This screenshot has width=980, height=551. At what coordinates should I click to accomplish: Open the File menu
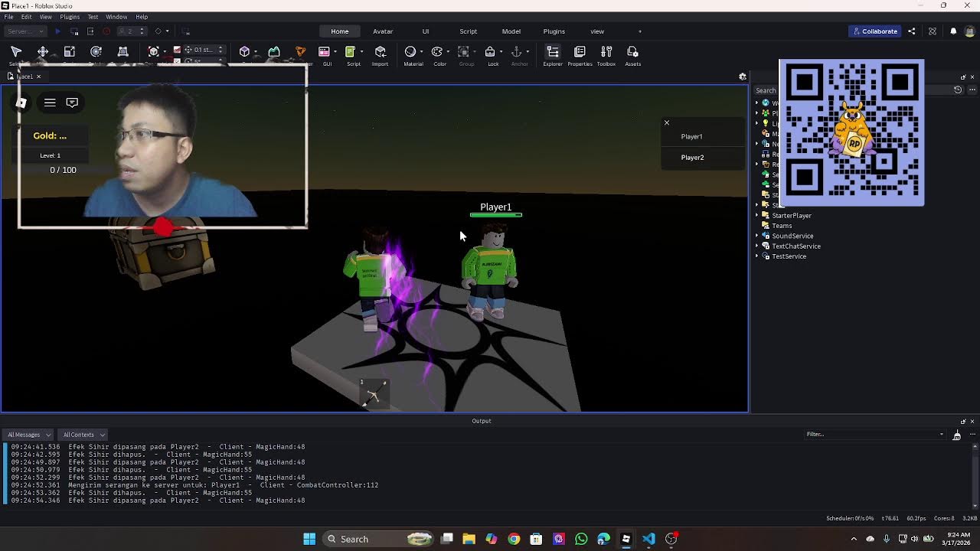pyautogui.click(x=8, y=17)
